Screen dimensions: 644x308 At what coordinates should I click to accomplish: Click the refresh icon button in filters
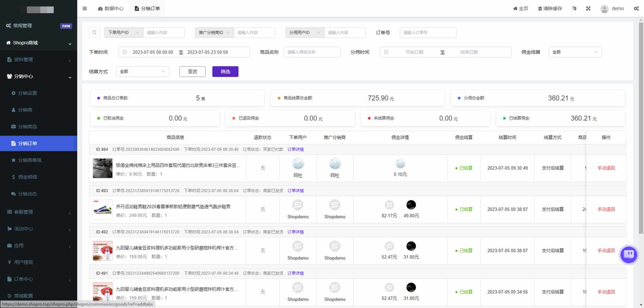94,32
